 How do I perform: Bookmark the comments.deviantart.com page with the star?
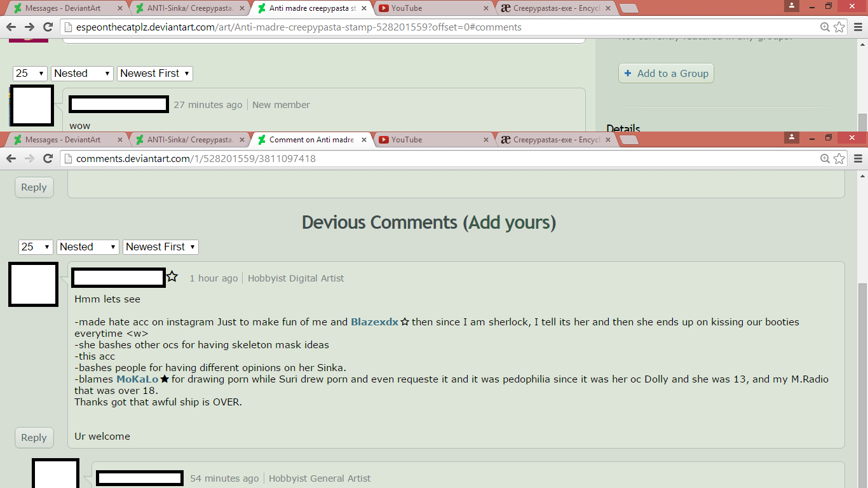click(839, 158)
